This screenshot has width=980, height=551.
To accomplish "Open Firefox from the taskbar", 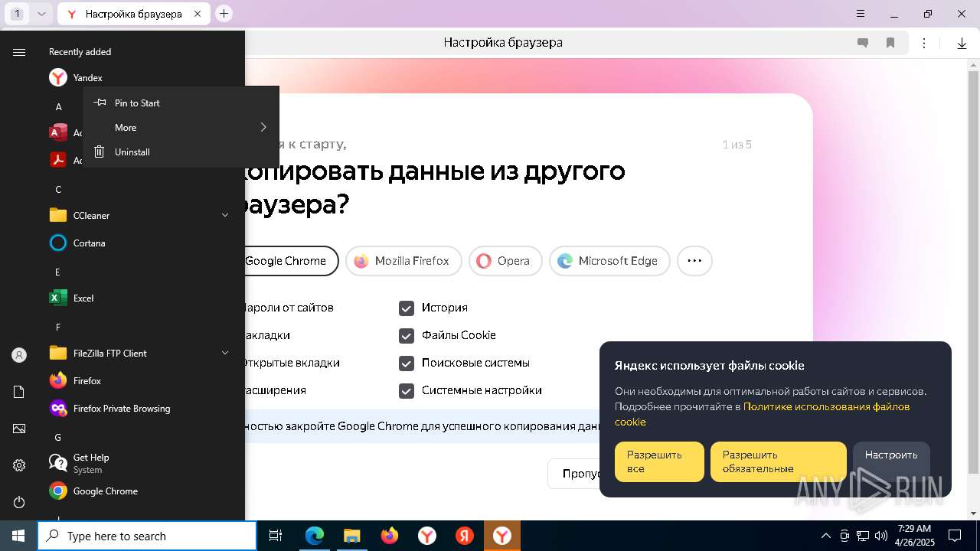I will coord(390,536).
